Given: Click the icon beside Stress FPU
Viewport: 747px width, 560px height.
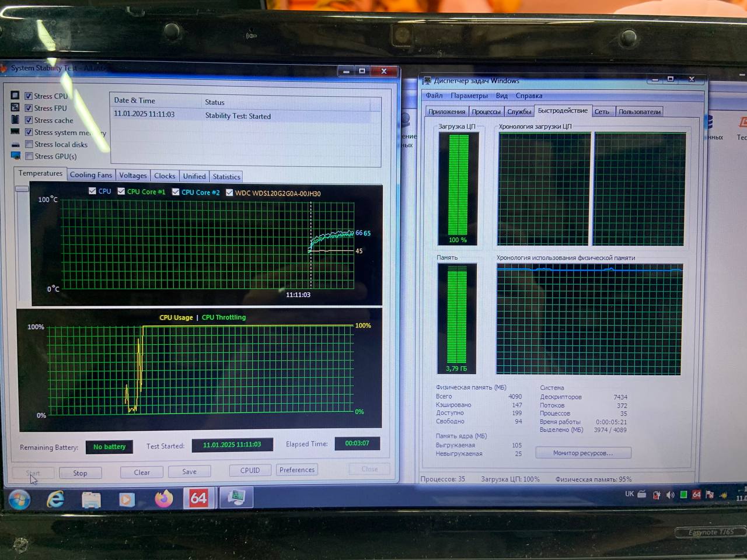Looking at the screenshot, I should (x=15, y=107).
